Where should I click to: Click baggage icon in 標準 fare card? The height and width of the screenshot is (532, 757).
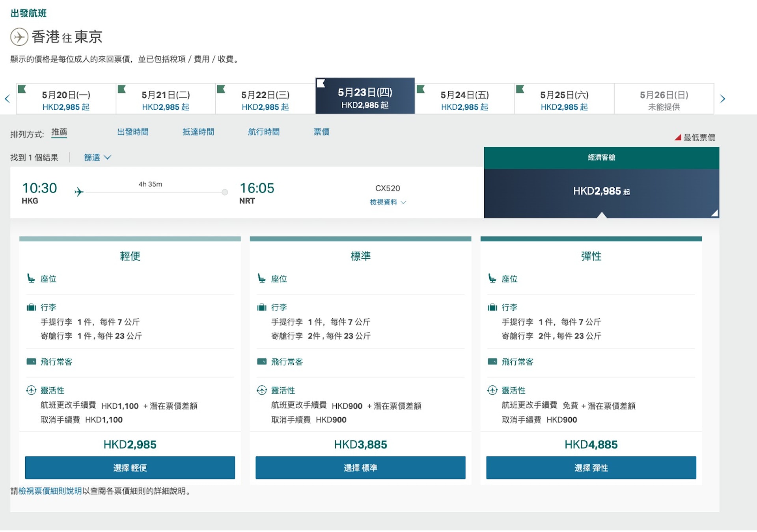[262, 307]
